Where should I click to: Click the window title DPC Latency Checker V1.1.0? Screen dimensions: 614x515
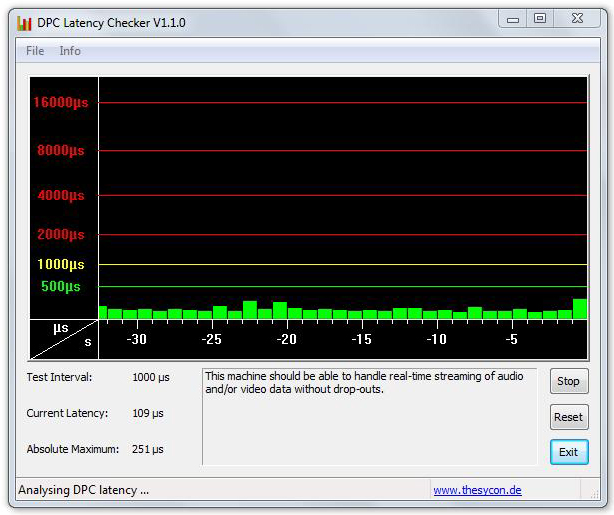pos(111,23)
